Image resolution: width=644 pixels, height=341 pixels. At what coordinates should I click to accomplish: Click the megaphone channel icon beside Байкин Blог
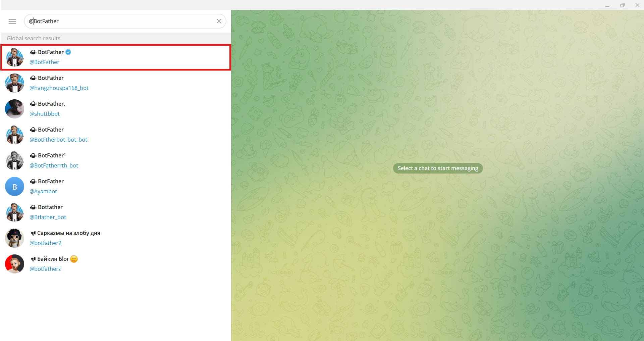pos(33,259)
